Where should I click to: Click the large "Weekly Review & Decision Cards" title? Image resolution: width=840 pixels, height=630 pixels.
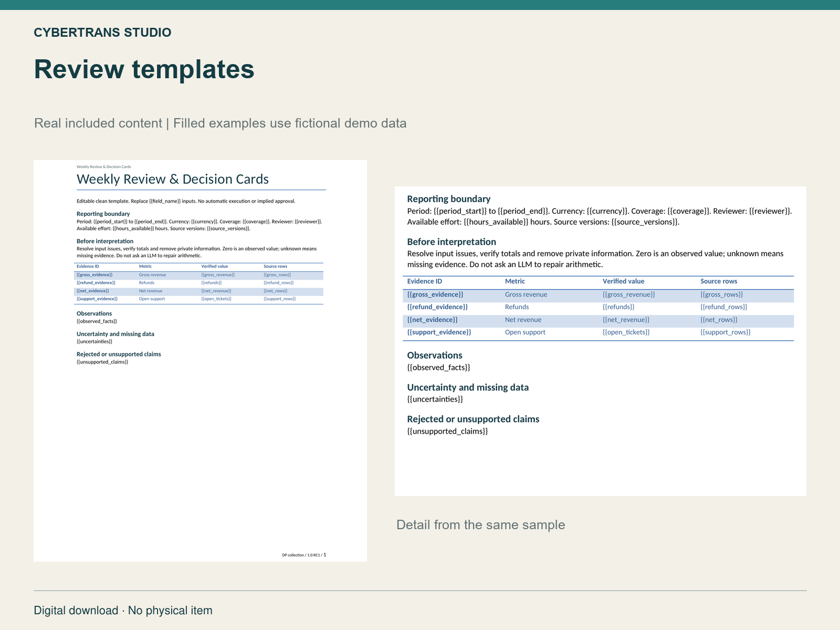point(173,179)
